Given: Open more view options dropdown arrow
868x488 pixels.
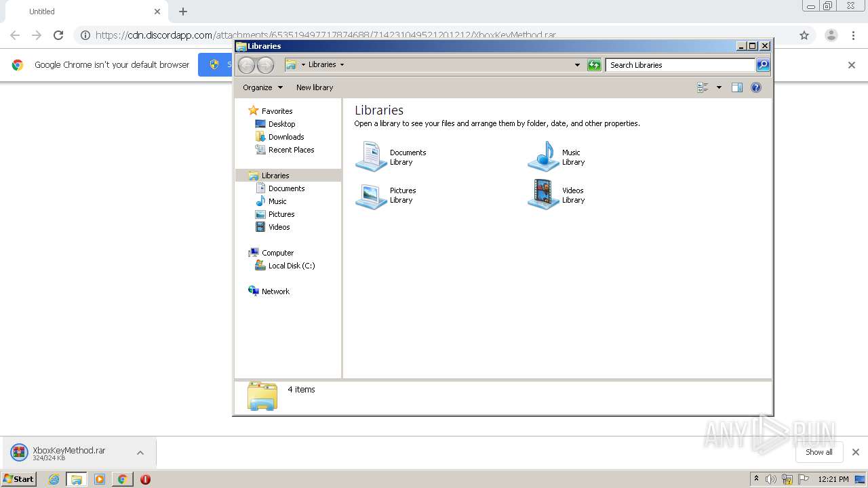Looking at the screenshot, I should point(719,87).
